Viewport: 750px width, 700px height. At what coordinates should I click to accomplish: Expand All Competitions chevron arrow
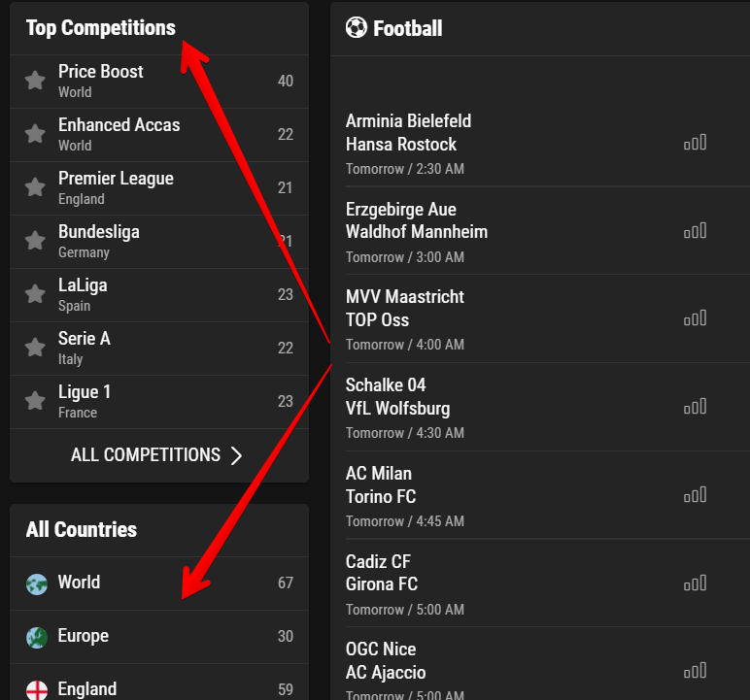pyautogui.click(x=236, y=455)
